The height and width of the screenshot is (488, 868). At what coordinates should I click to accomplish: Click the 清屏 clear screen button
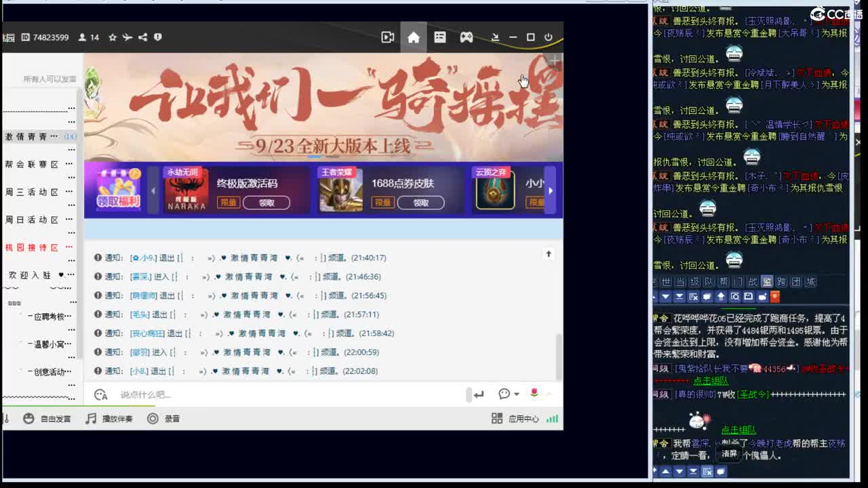pyautogui.click(x=729, y=453)
